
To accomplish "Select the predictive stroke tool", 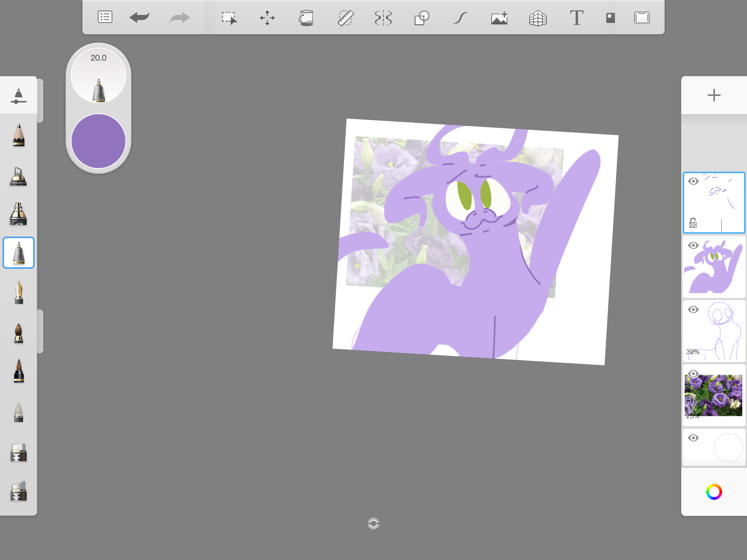I will (460, 17).
